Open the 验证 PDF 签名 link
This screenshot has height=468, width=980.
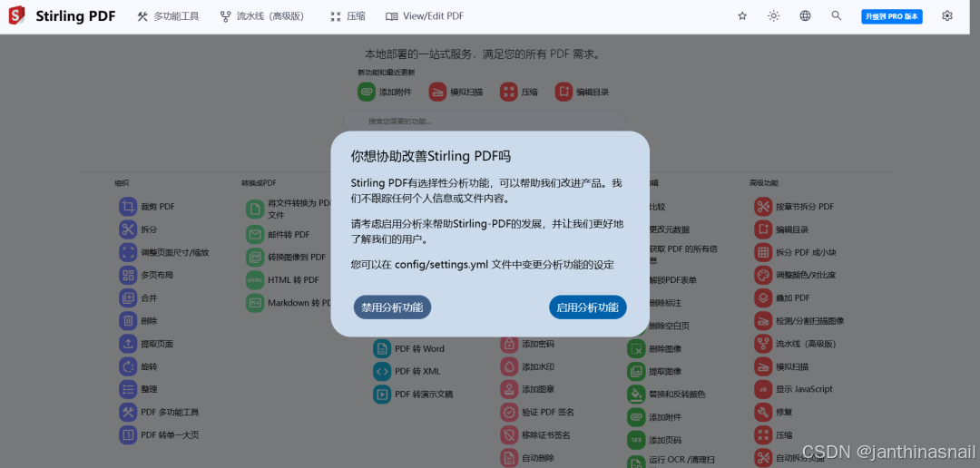[537, 413]
